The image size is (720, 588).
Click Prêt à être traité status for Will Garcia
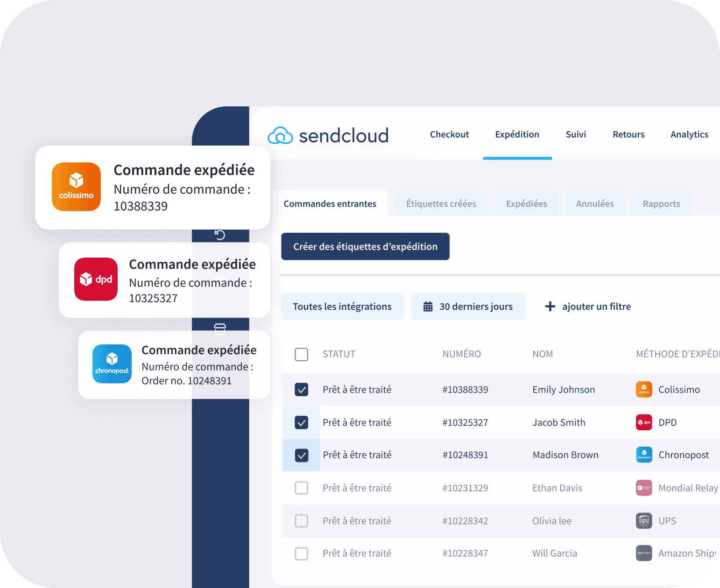click(x=357, y=553)
